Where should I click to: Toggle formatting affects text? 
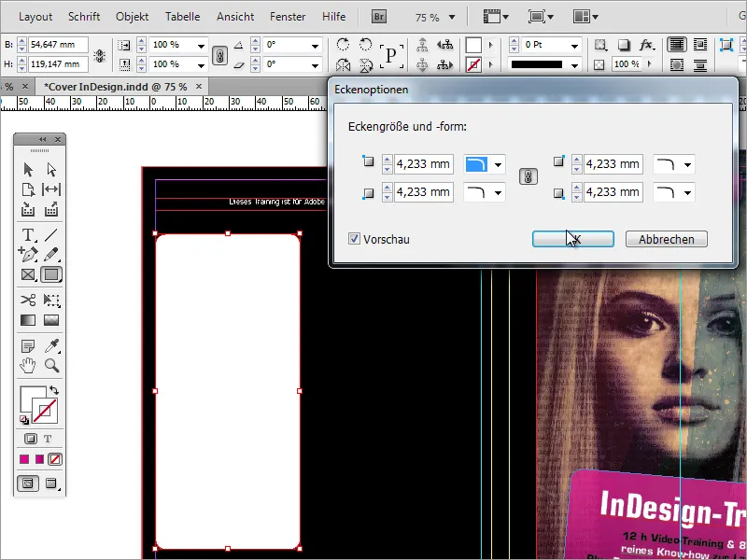coord(48,439)
